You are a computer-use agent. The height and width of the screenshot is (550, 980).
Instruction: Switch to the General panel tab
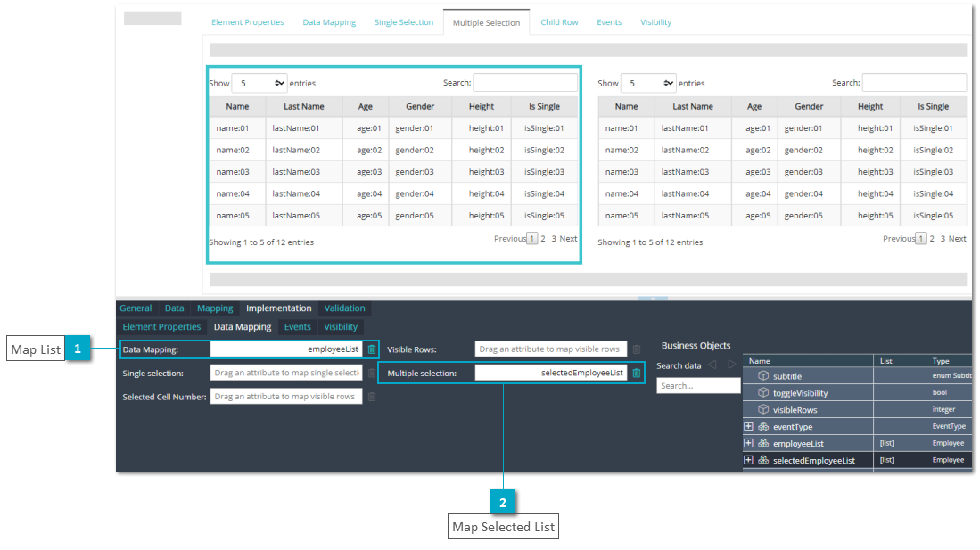136,308
